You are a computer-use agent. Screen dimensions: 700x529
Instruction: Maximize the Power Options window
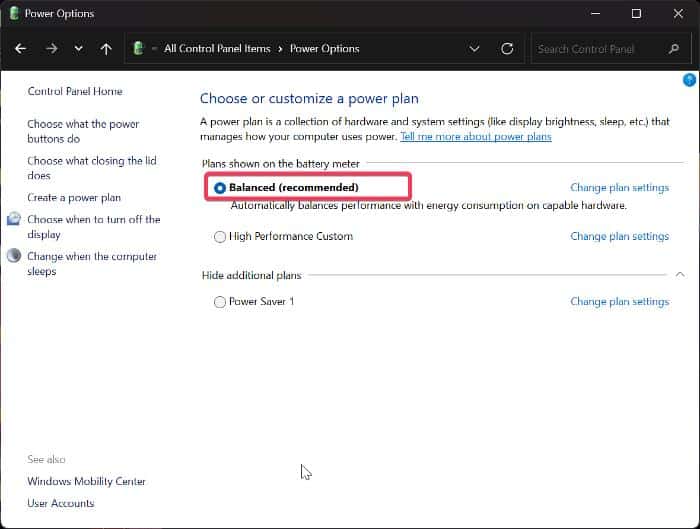point(636,13)
